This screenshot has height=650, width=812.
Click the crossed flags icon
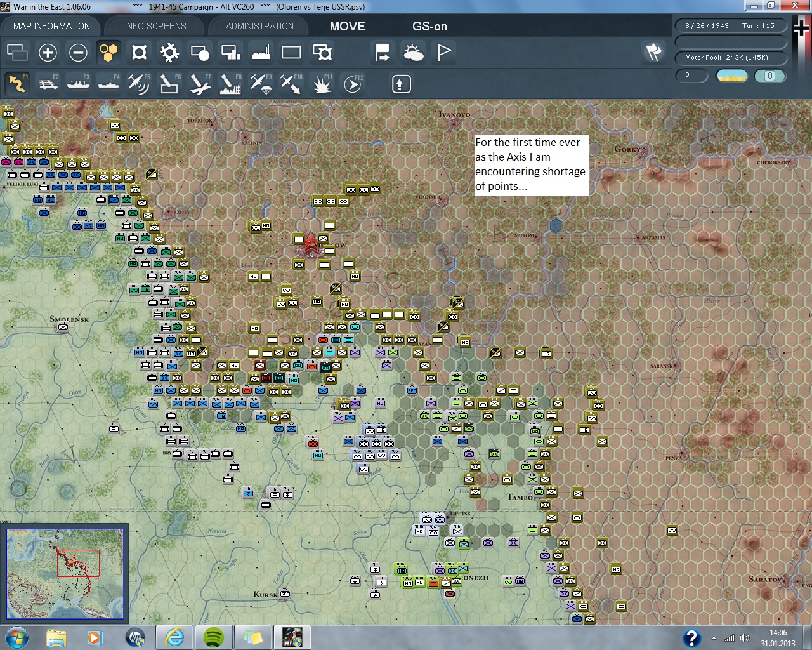[653, 52]
